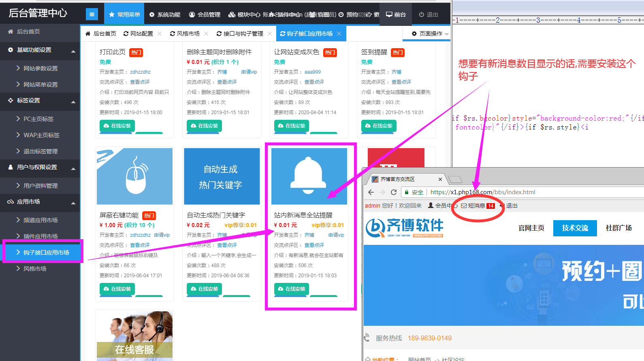Collapse the 应用市场 sidebar section
The image size is (644, 361).
[x=73, y=203]
